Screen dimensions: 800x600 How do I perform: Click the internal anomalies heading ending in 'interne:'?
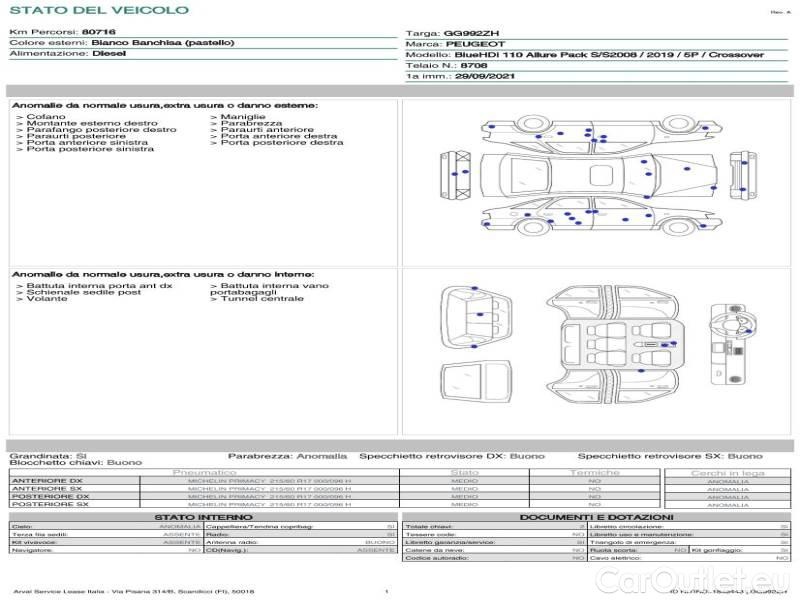[163, 274]
